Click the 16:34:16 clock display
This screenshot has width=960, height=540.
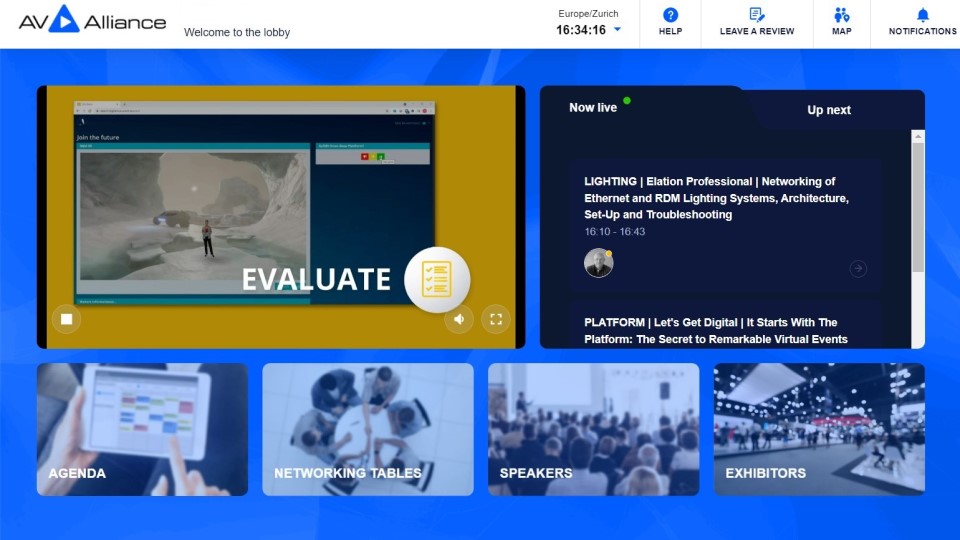coord(580,29)
